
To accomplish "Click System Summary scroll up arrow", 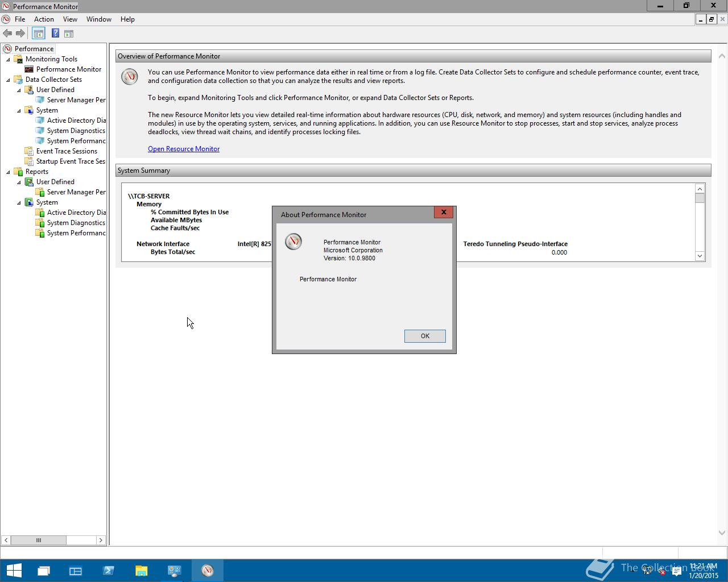I will 700,189.
